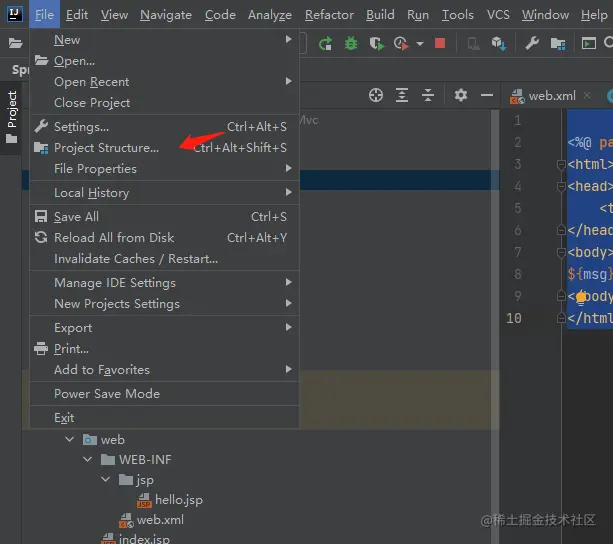The height and width of the screenshot is (544, 613).
Task: Close the web.xml editor tab
Action: (x=587, y=95)
